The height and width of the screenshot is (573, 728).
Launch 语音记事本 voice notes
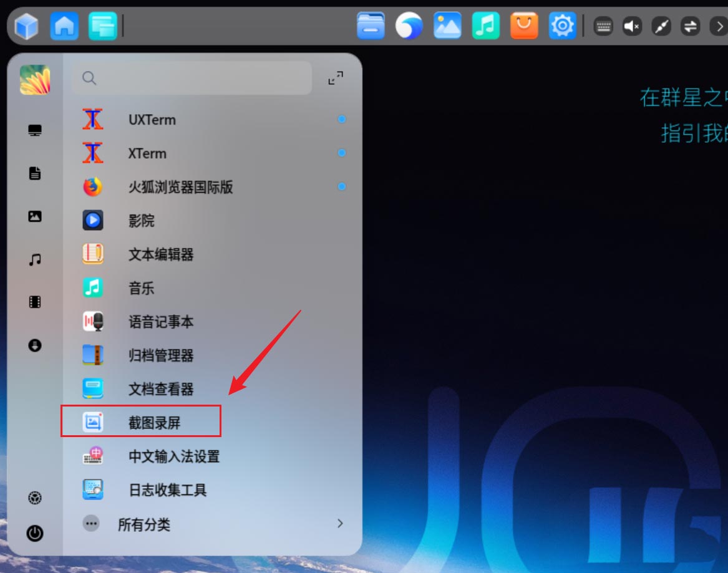(212, 322)
